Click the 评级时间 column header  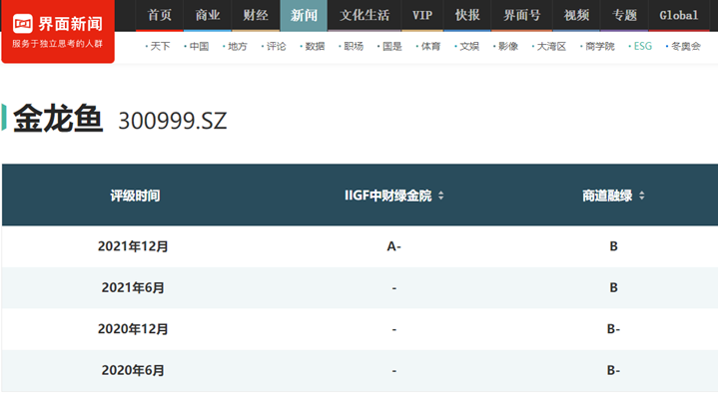pos(135,196)
